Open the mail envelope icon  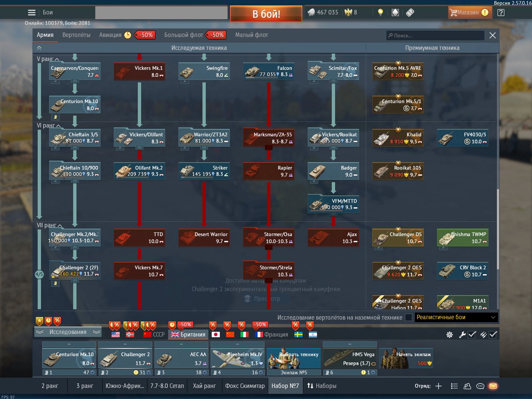[493, 386]
